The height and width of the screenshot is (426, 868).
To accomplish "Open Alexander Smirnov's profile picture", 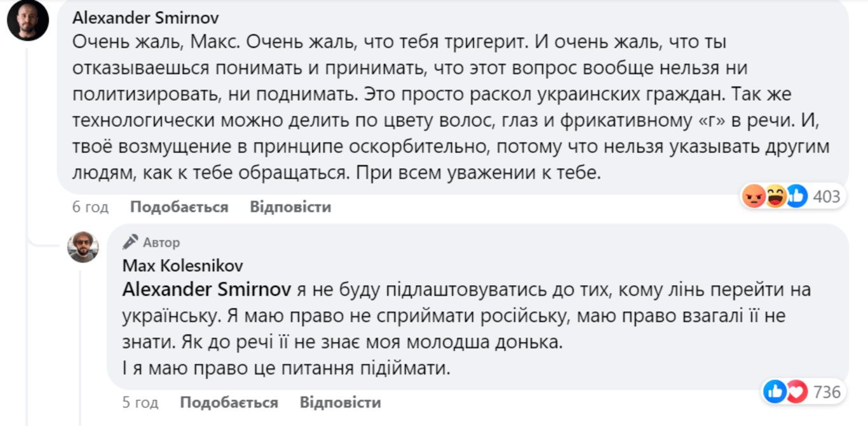I will [x=28, y=20].
